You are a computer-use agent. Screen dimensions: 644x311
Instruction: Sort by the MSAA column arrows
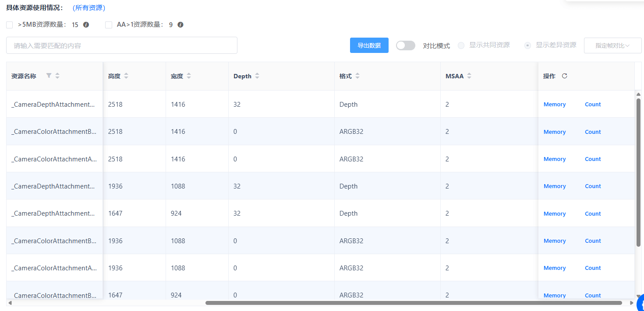(469, 76)
